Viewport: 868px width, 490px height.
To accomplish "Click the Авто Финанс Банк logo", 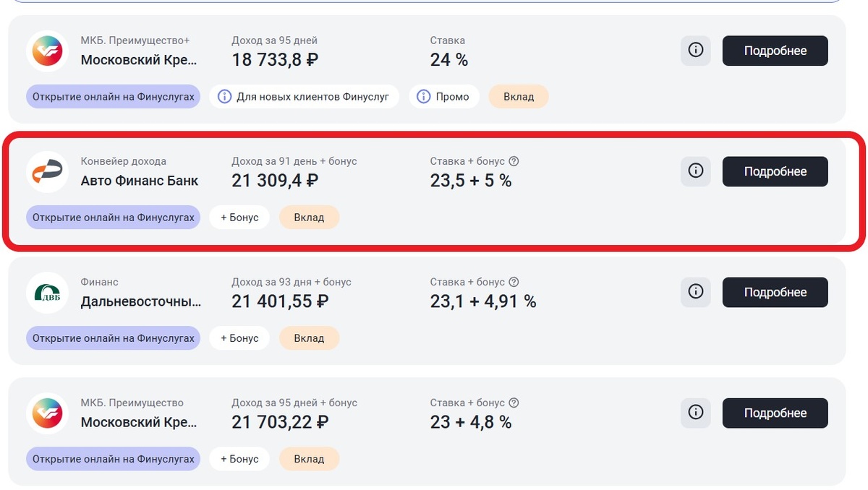I will (x=48, y=172).
